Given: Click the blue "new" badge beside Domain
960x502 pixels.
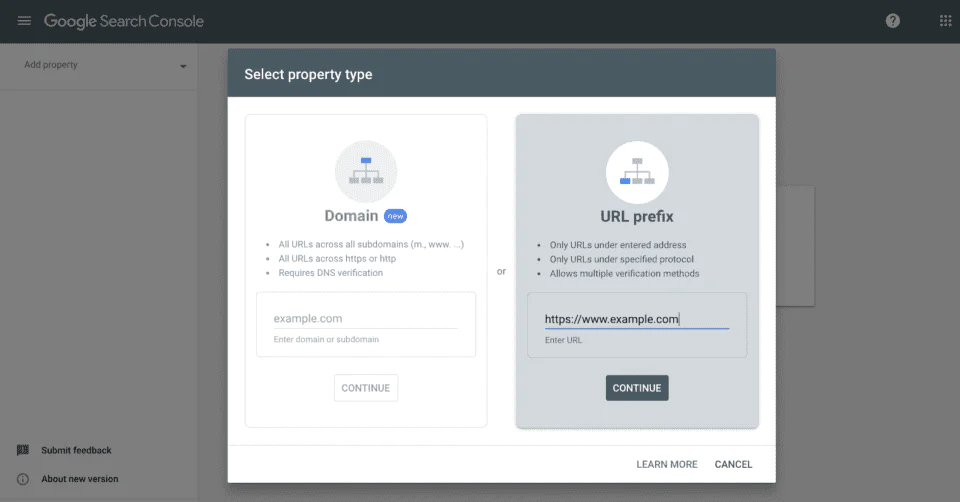Looking at the screenshot, I should 396,216.
